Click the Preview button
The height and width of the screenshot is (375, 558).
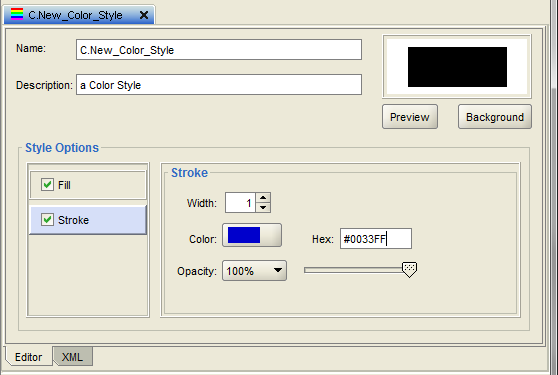point(410,117)
